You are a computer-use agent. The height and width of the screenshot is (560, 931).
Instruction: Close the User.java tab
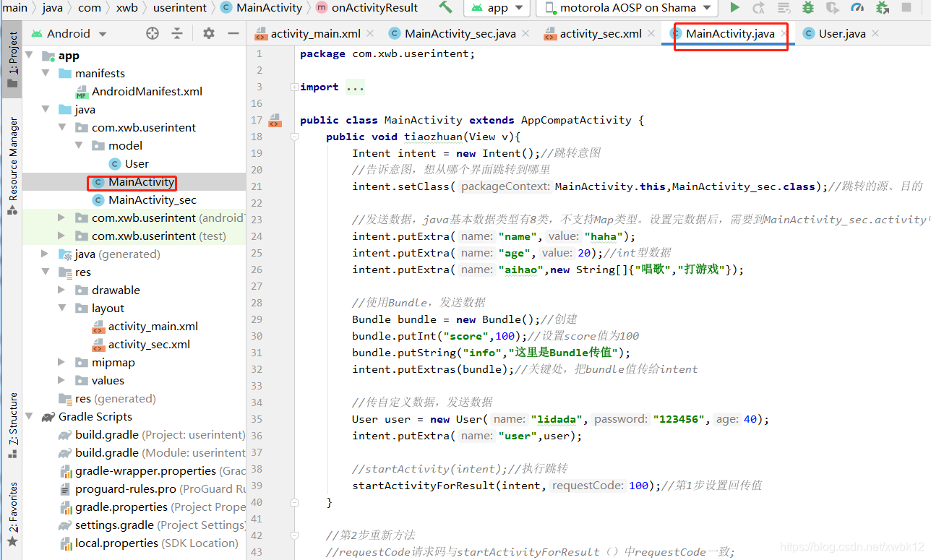(875, 34)
